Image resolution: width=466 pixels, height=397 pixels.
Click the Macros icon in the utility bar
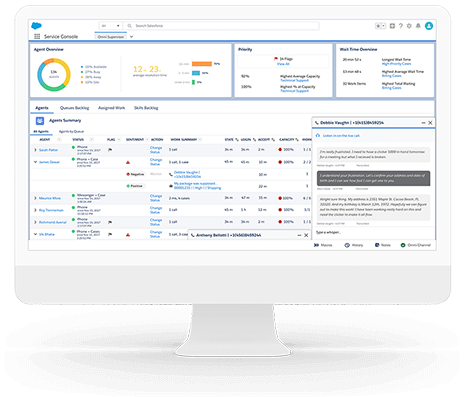(316, 245)
